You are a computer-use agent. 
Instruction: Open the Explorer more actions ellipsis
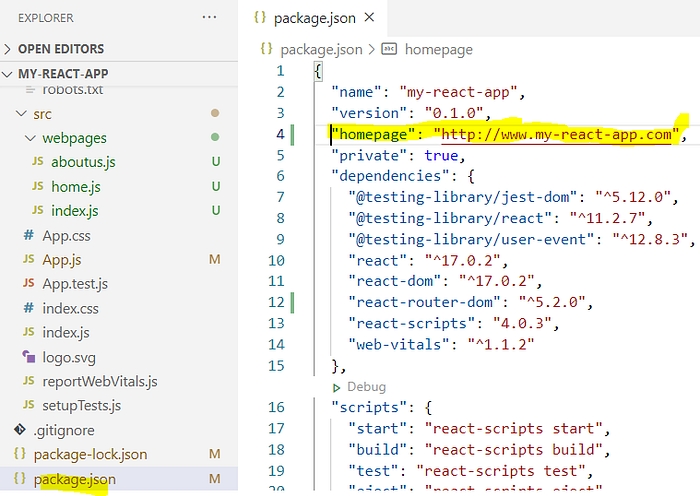(208, 18)
